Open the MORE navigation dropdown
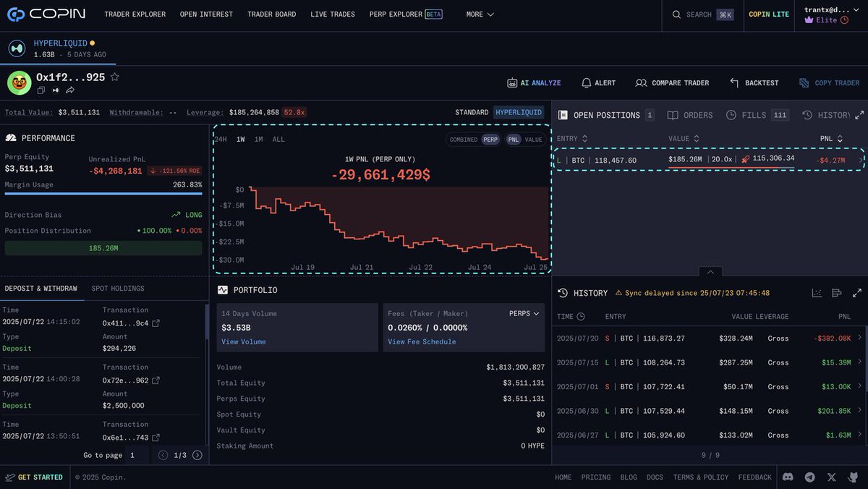868x489 pixels. point(480,14)
